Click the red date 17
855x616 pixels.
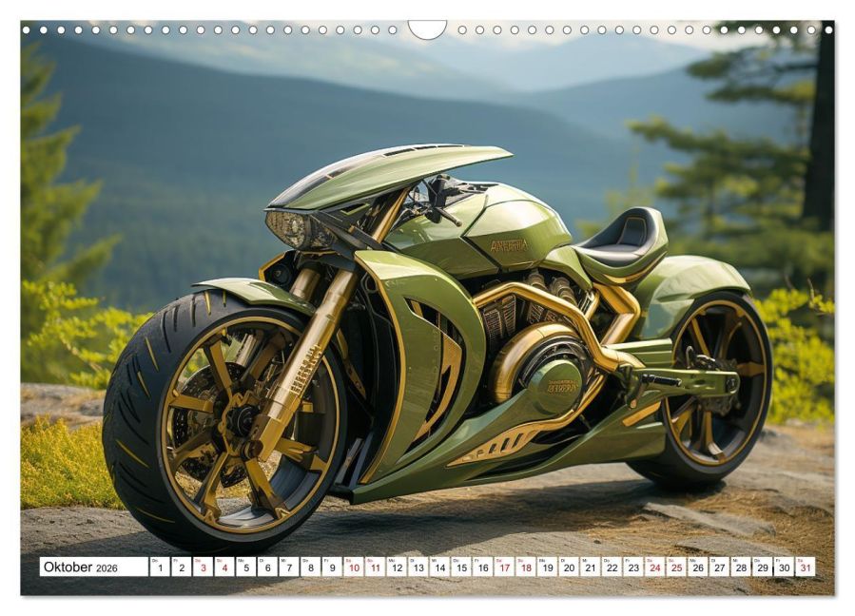tap(504, 567)
